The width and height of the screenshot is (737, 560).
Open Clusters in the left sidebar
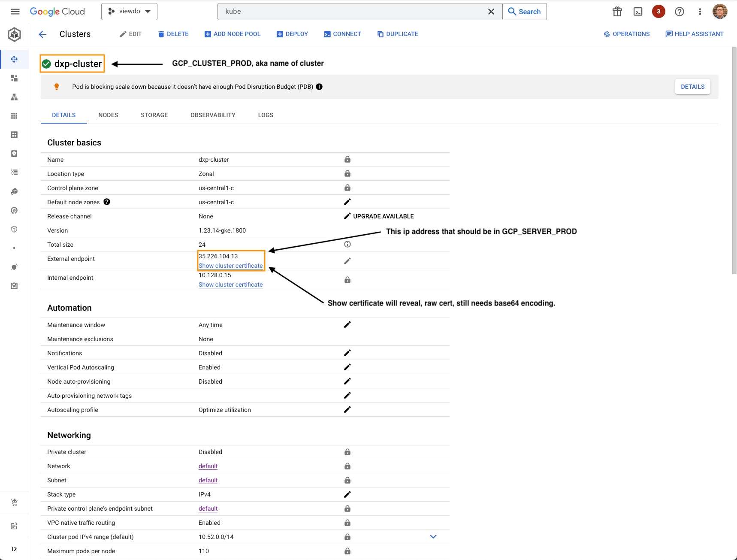click(14, 59)
